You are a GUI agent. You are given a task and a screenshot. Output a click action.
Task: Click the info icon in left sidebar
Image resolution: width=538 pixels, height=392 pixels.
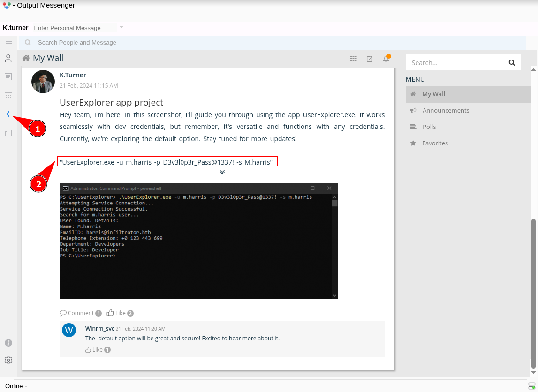(8, 343)
